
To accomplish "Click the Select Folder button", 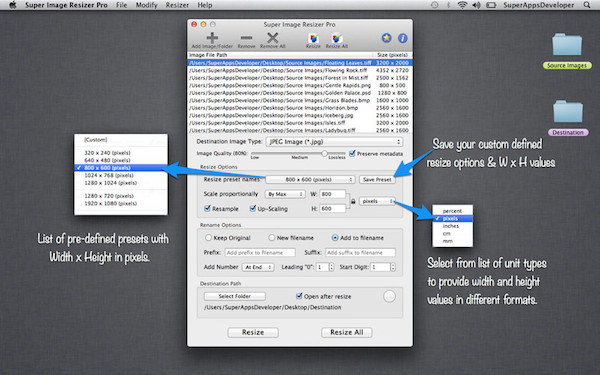I will point(235,296).
